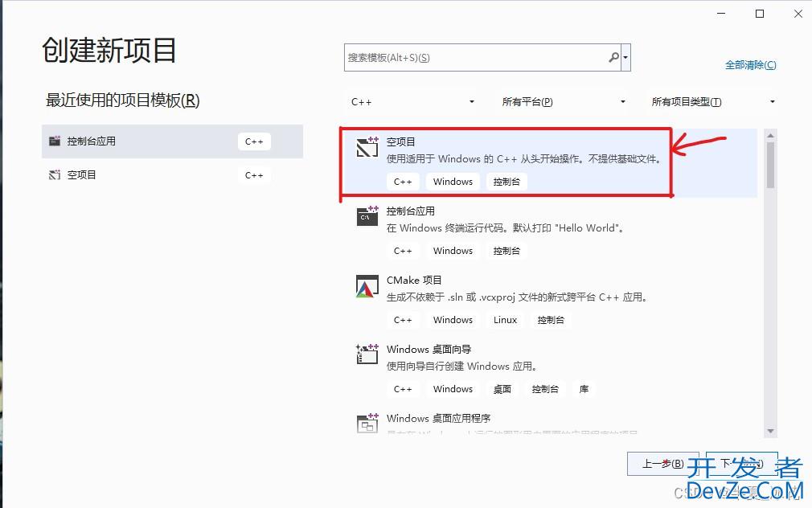The image size is (812, 508).
Task: Click scrollbar up arrow of template list
Action: pos(770,135)
